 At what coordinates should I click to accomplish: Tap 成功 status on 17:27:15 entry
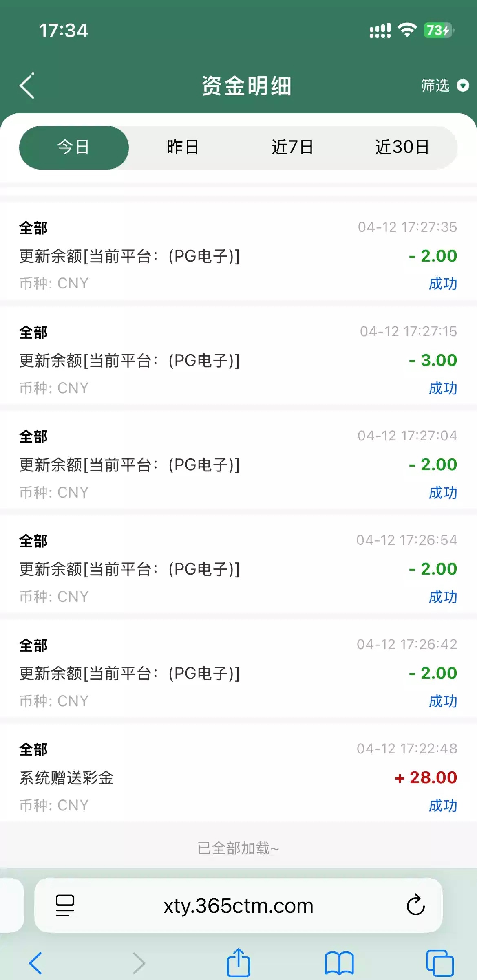coord(443,388)
